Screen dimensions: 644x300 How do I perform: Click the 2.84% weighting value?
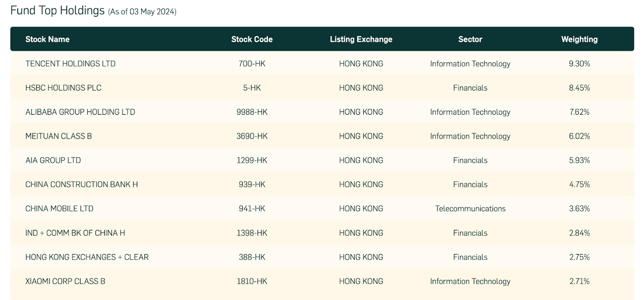point(580,233)
